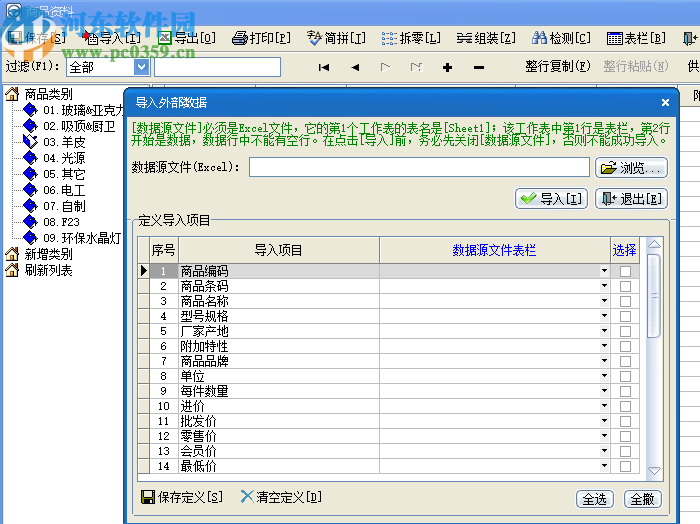Viewport: 700px width, 524px height.
Task: Click the 保存定义[S] floppy disk icon
Action: [x=148, y=497]
